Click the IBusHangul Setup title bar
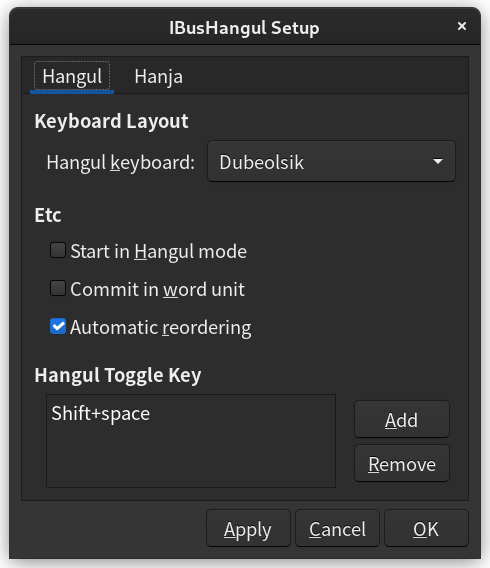This screenshot has width=490, height=568. 244,28
